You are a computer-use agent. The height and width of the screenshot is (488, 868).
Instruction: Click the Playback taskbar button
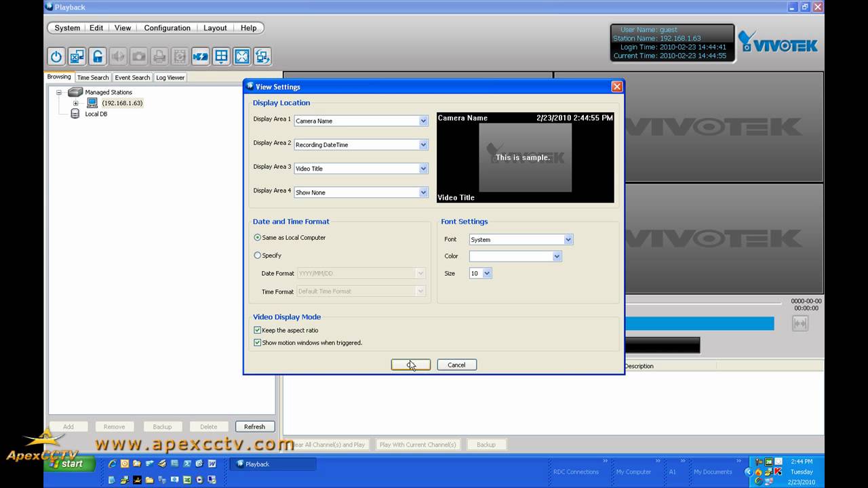click(273, 464)
